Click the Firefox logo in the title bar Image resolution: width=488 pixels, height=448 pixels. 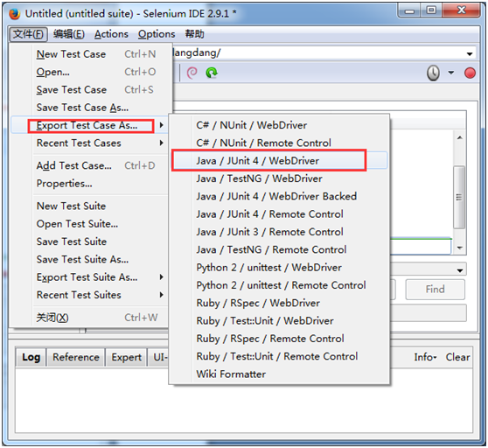point(14,14)
